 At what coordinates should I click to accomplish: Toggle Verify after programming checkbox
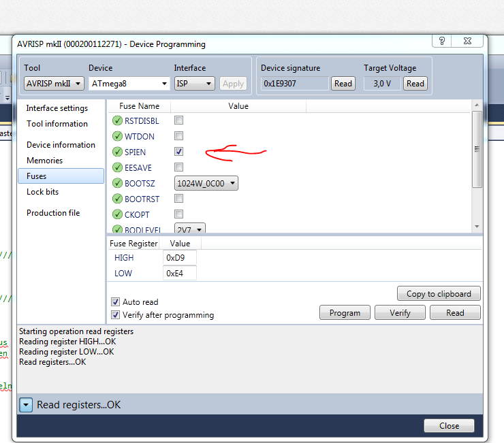[115, 315]
